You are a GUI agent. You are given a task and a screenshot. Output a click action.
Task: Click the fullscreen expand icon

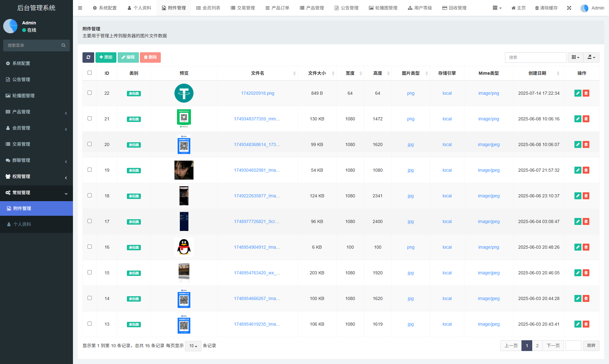pos(569,8)
